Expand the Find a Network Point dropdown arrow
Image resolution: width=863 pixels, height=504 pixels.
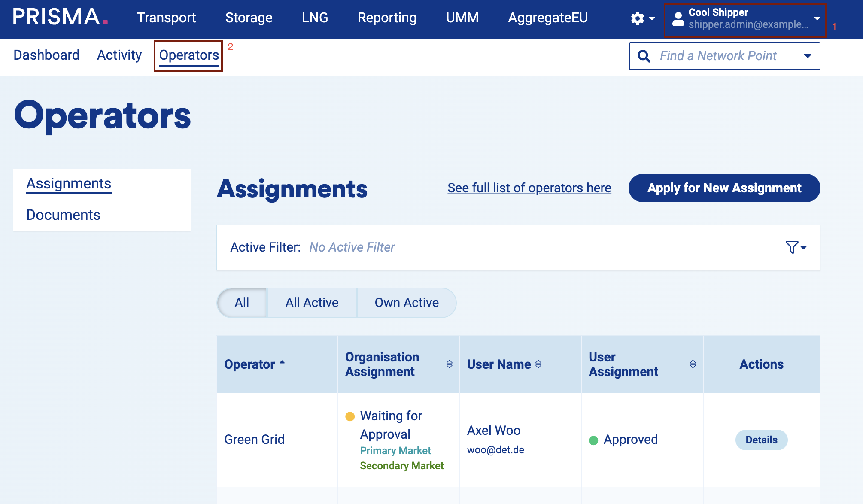[808, 56]
